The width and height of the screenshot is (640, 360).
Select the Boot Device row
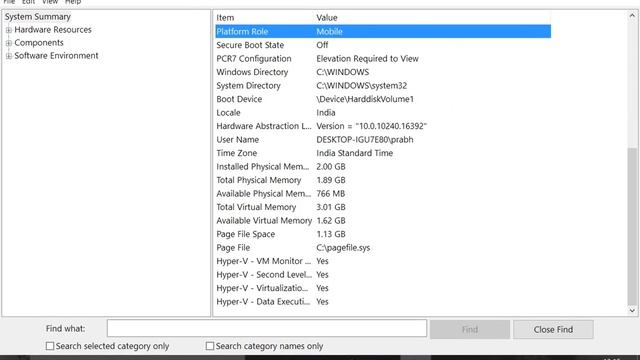[383, 99]
